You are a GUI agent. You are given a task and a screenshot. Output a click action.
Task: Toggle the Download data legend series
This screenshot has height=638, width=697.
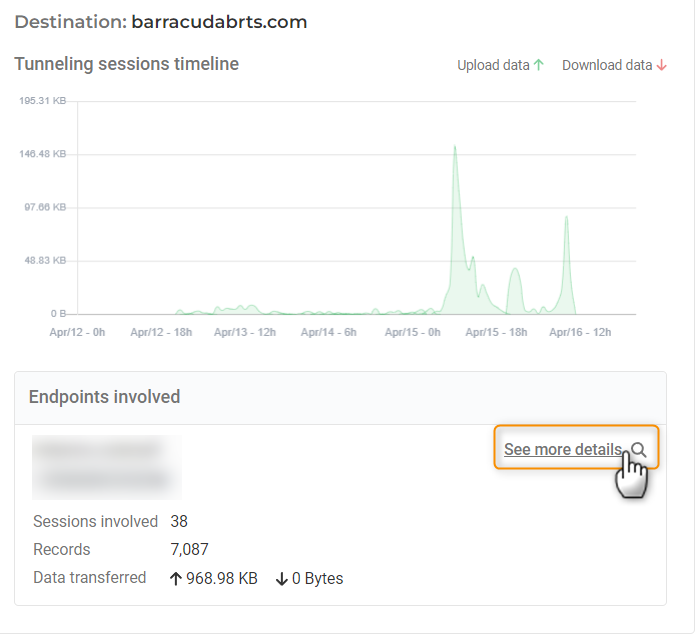tap(607, 65)
